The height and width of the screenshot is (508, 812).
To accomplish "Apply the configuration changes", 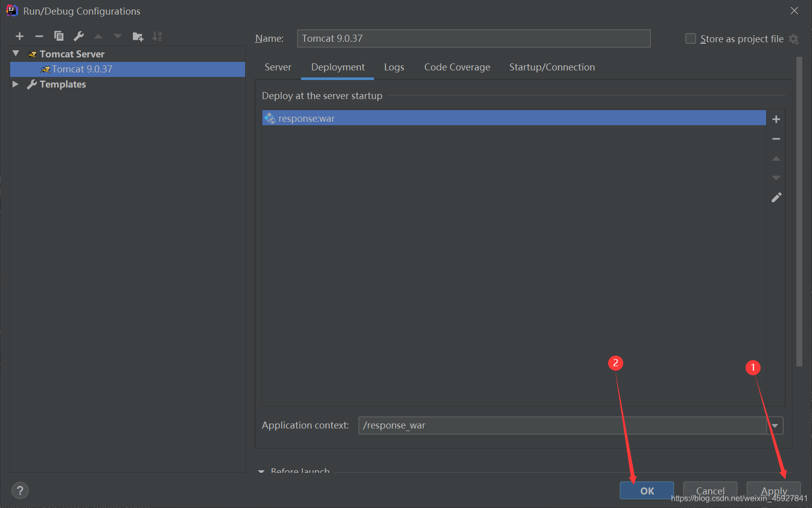I will pyautogui.click(x=774, y=490).
